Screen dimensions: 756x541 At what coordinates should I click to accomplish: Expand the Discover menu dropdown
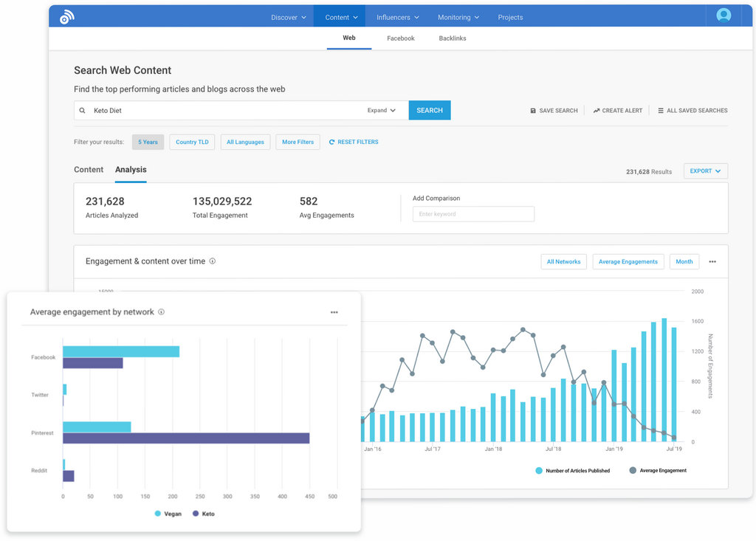(x=288, y=17)
